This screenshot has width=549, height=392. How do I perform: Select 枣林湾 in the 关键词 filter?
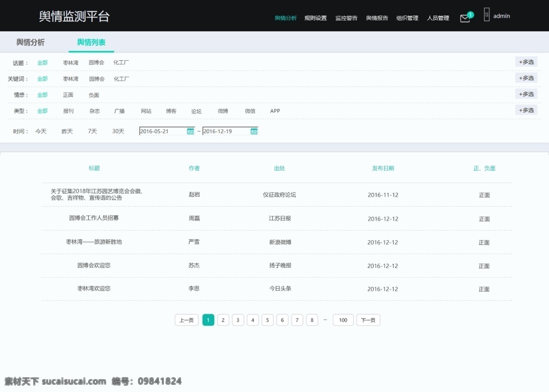[x=70, y=79]
